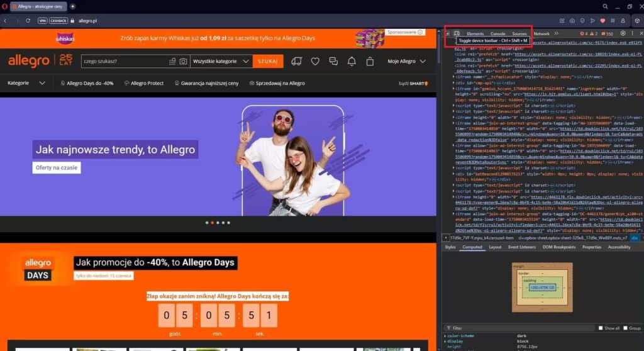Open the Accessibility pane tab
The width and height of the screenshot is (644, 351).
(x=619, y=247)
